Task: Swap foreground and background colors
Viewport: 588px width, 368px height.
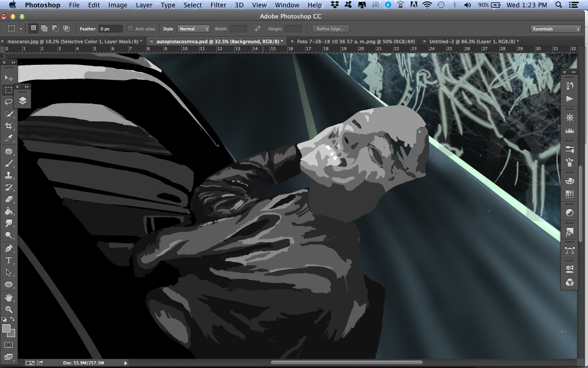Action: [12, 319]
